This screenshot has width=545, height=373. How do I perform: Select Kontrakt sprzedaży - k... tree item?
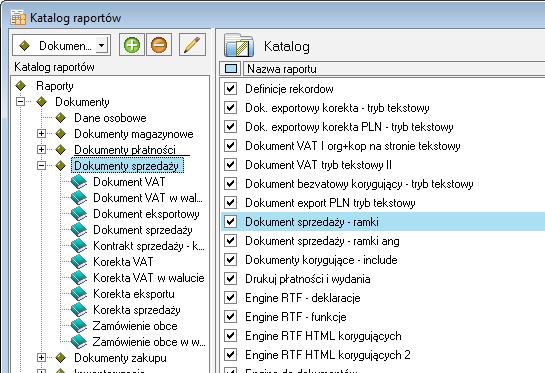149,246
